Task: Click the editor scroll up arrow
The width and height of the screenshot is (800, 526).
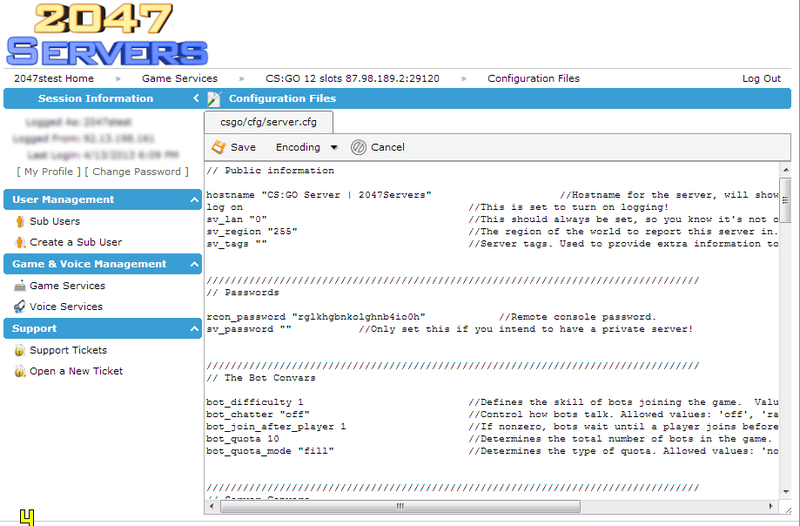Action: pyautogui.click(x=786, y=170)
